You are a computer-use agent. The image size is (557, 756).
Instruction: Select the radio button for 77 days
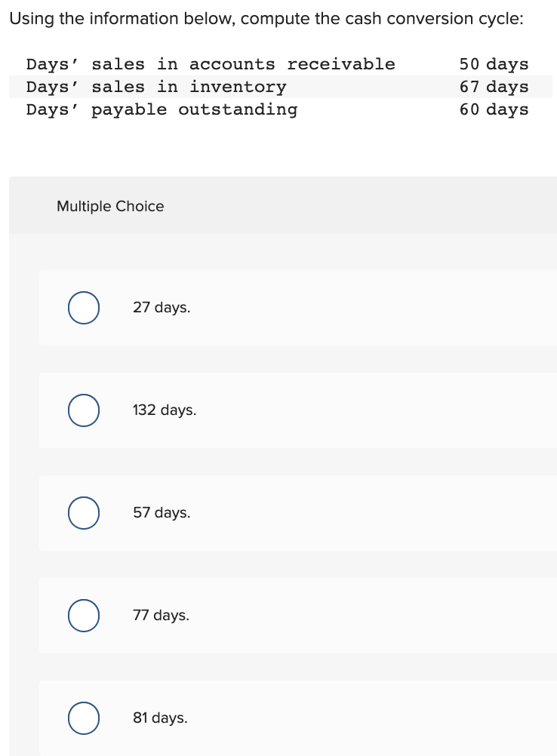coord(83,616)
